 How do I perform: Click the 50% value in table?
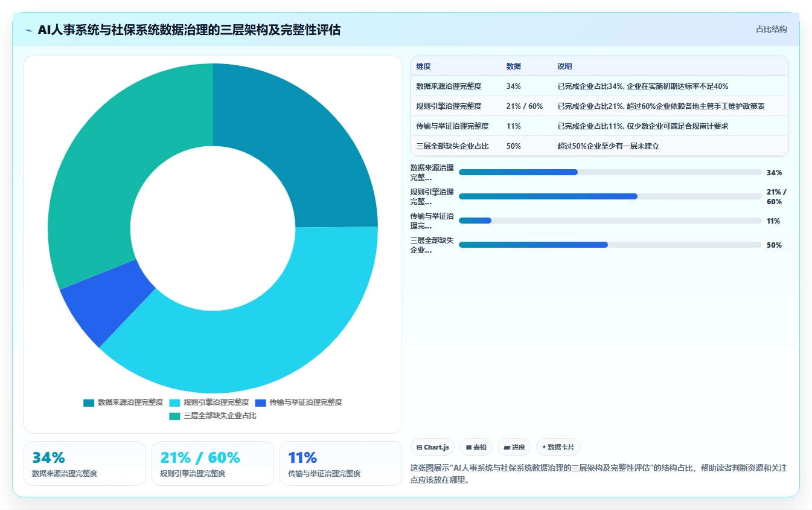514,146
